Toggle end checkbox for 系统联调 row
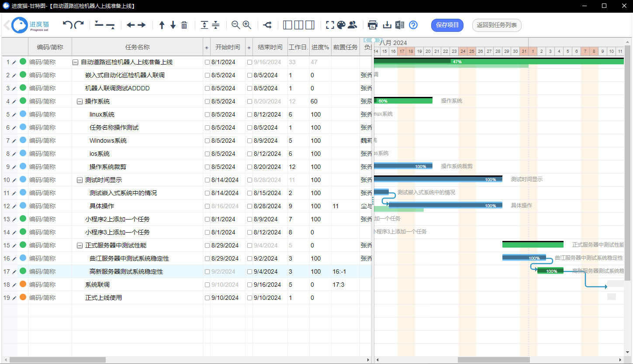The image size is (633, 364). coord(249,285)
